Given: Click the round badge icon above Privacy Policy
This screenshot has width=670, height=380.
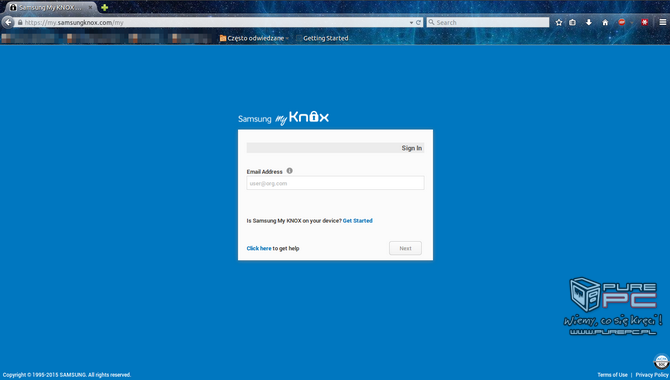Looking at the screenshot, I should click(661, 362).
